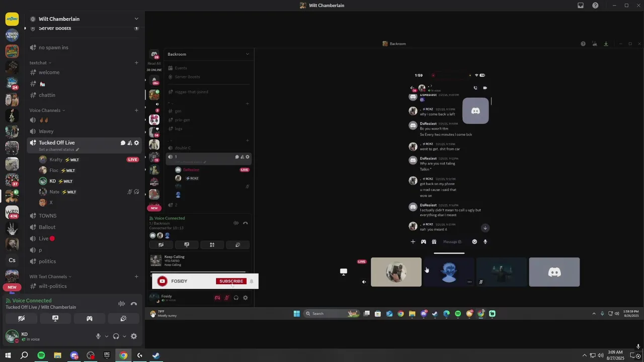Screen dimensions: 644x362
Task: Jump to NEW unread servers pill
Action: pos(12,288)
